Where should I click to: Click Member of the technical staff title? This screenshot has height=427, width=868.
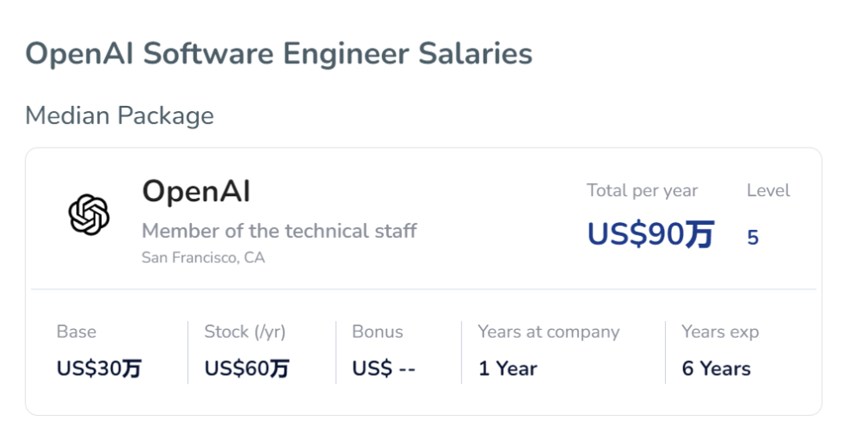279,231
